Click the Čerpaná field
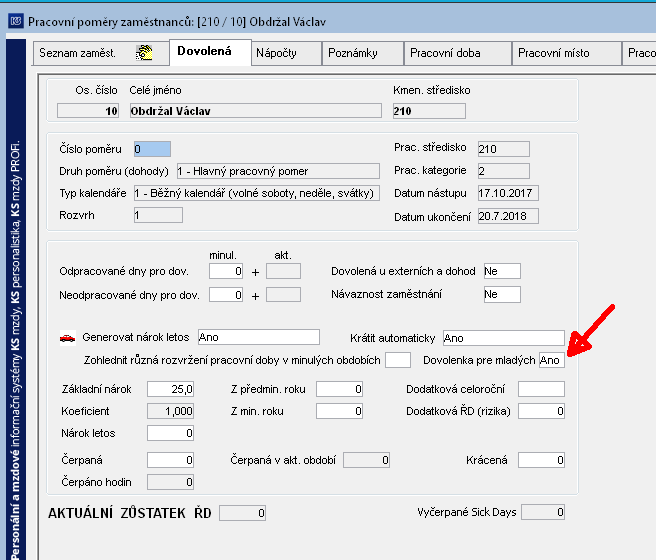This screenshot has width=656, height=560. click(x=170, y=460)
